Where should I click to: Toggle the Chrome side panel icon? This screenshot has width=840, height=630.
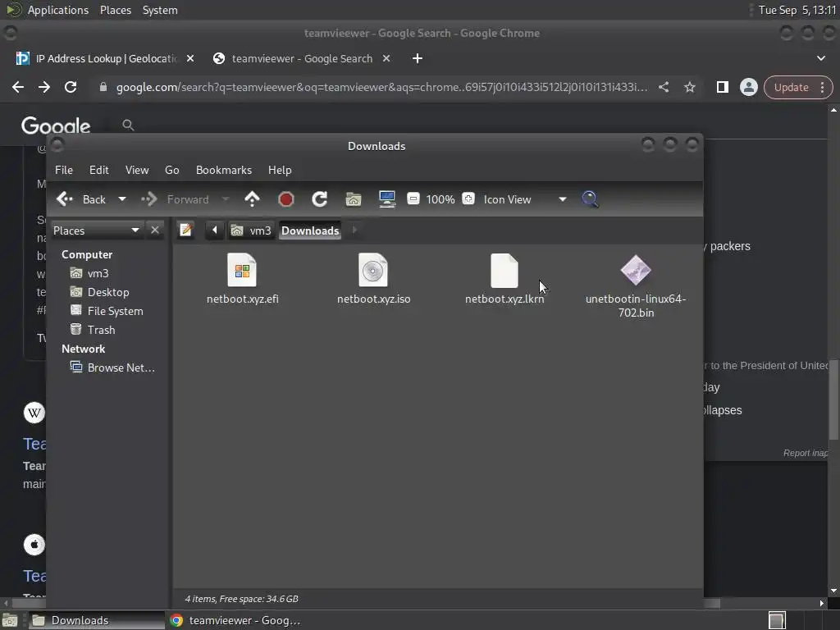click(x=722, y=87)
